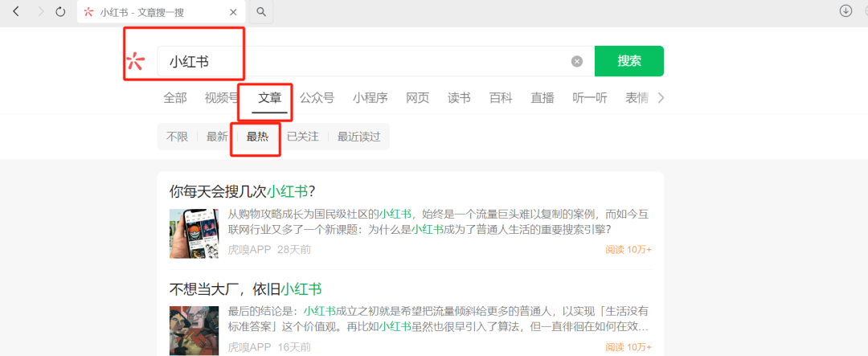Click the phone thumbnail of first article

194,234
